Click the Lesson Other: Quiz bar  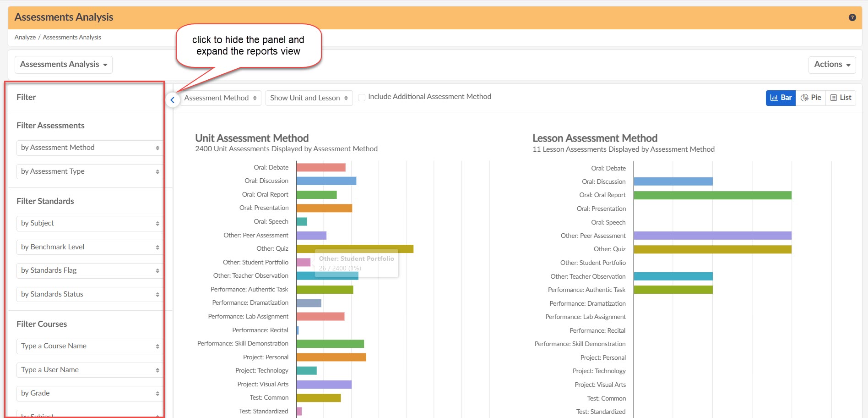[713, 249]
